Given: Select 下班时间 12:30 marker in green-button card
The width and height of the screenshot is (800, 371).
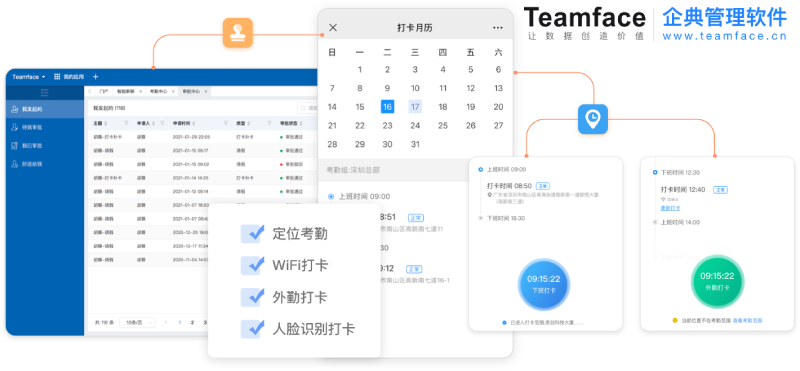Looking at the screenshot, I should click(x=655, y=172).
